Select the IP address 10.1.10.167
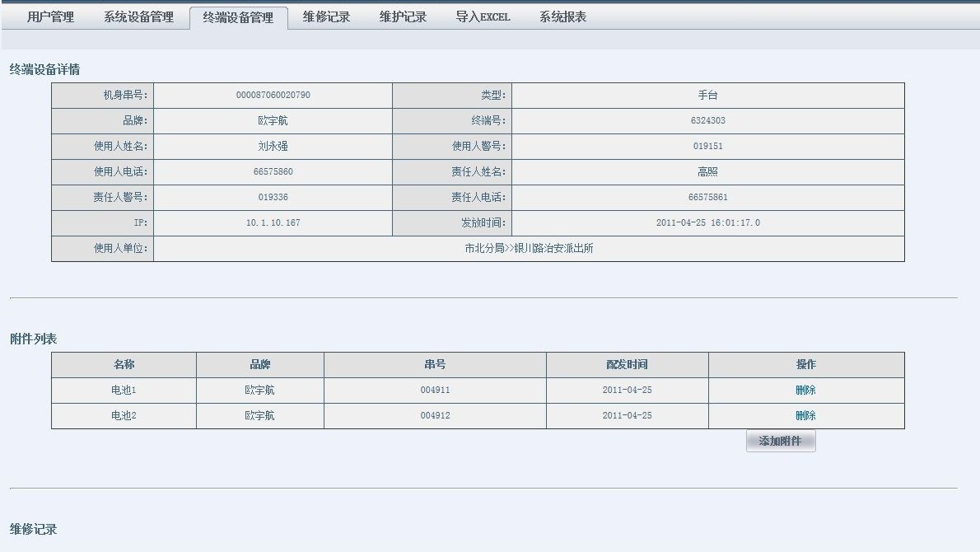 [x=273, y=223]
